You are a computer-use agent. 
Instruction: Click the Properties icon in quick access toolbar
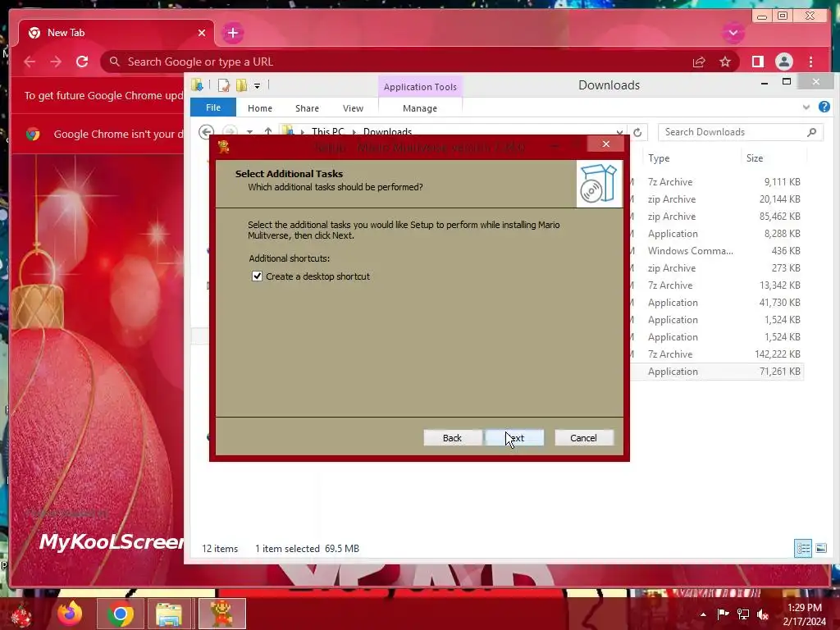pos(224,85)
